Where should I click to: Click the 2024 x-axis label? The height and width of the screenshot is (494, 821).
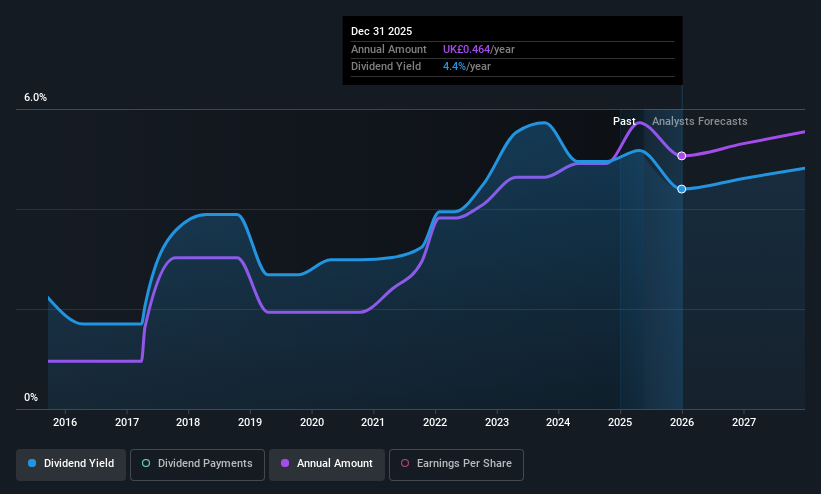pyautogui.click(x=558, y=422)
